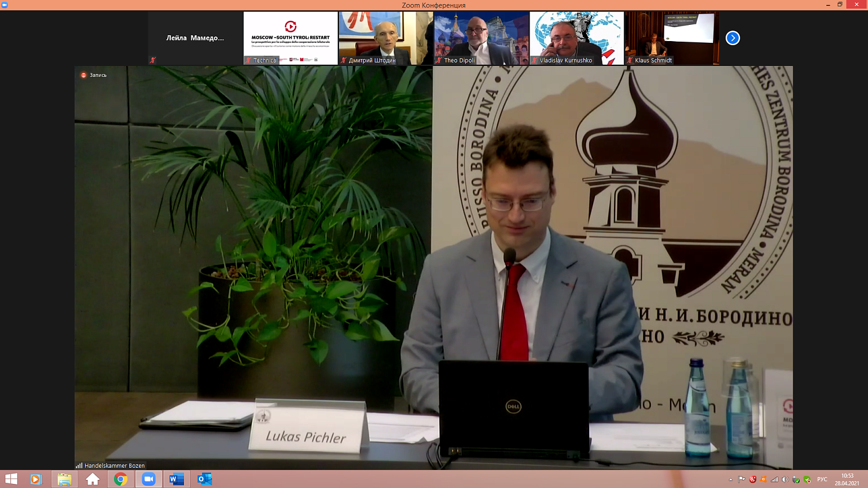
Task: Select Лейла Мамедо... participant tile
Action: (195, 38)
